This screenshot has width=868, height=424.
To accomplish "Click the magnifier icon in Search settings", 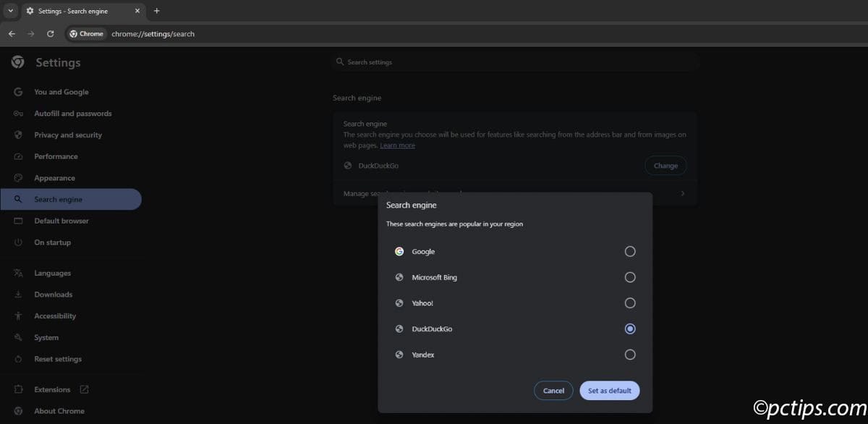I will 340,62.
